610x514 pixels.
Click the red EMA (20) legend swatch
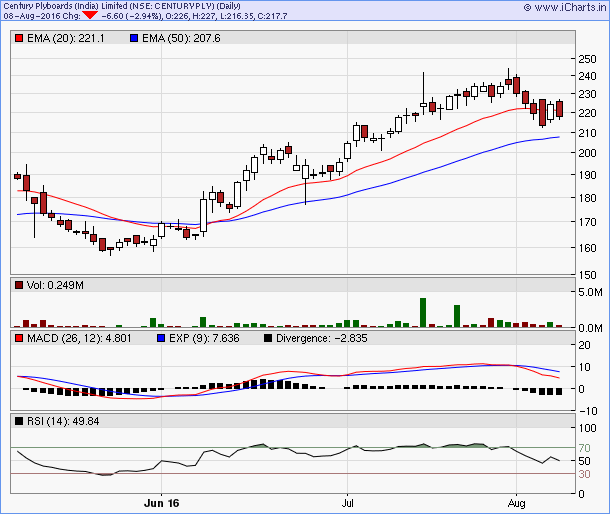coord(19,38)
